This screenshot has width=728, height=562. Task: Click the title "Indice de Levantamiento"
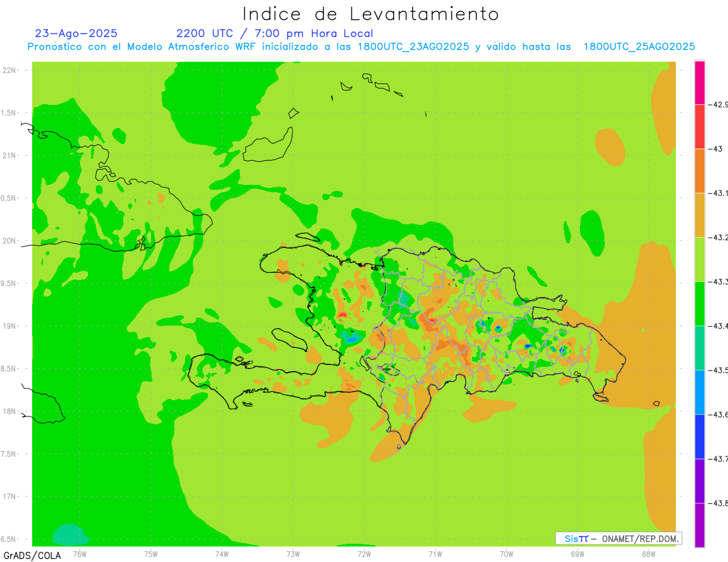371,14
